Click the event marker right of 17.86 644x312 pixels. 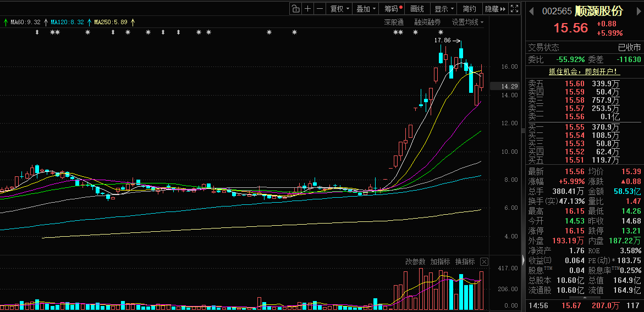click(441, 32)
